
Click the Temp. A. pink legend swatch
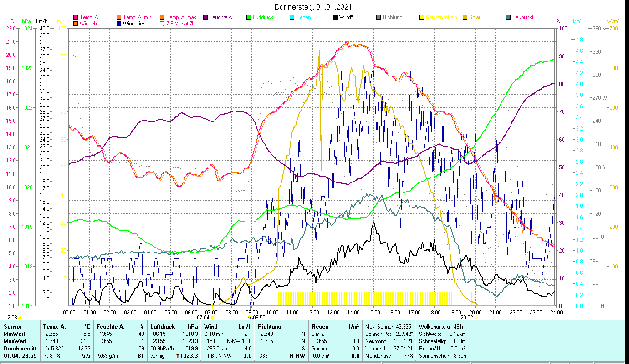click(76, 18)
